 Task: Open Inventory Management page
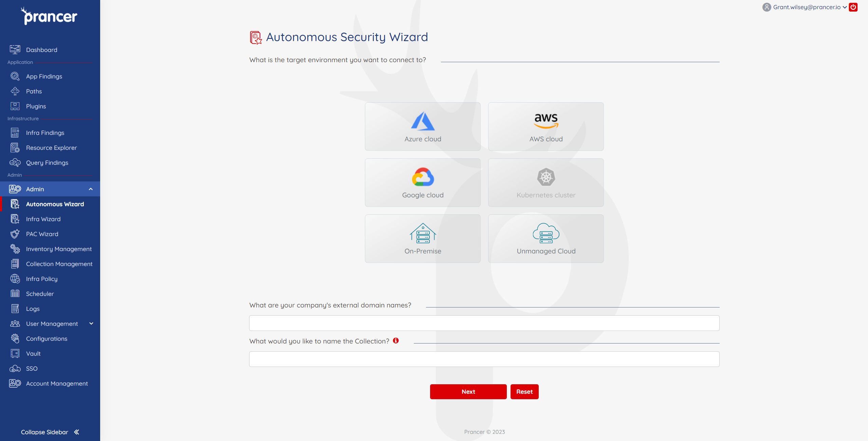pos(59,249)
